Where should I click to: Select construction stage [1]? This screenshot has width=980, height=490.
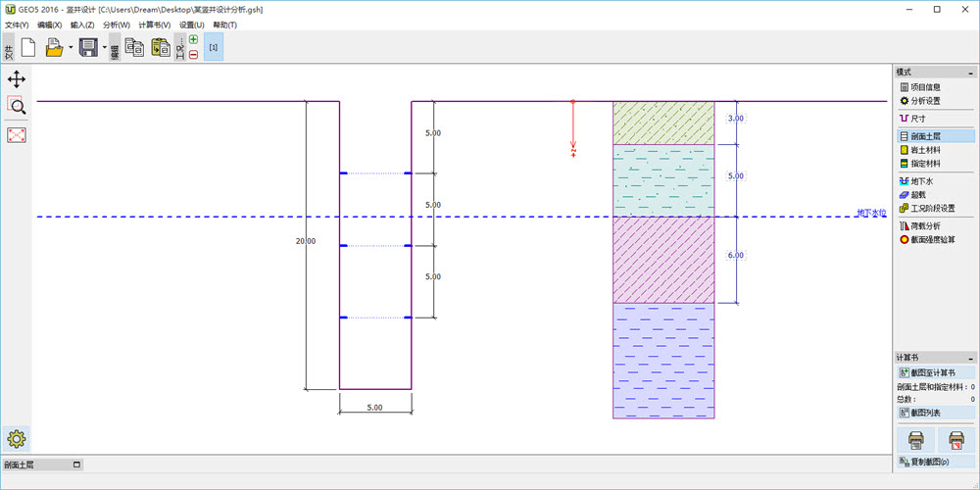[214, 47]
